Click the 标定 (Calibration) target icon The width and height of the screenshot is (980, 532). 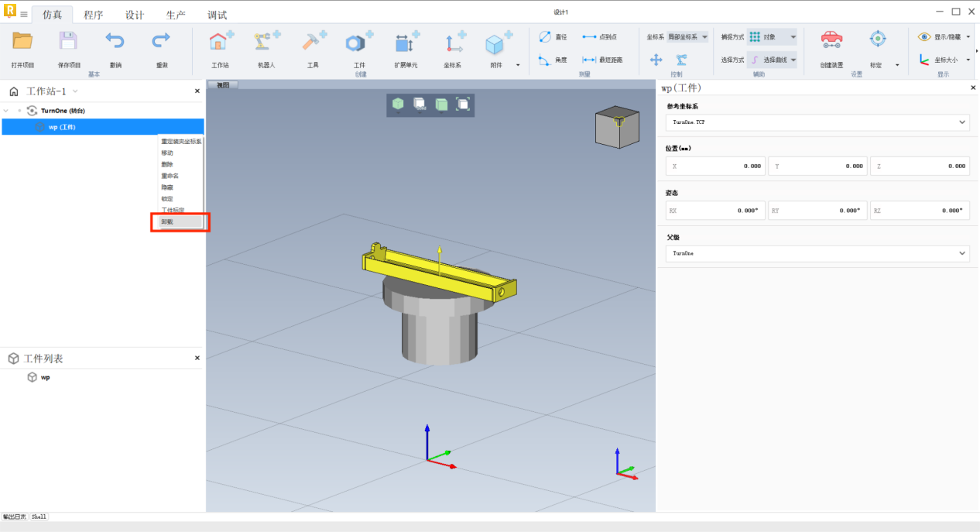click(876, 40)
